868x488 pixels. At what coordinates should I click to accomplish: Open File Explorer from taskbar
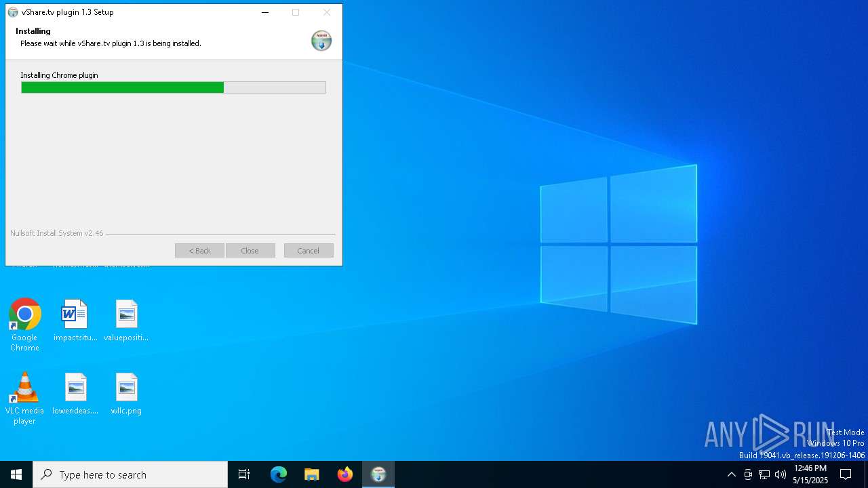coord(312,474)
